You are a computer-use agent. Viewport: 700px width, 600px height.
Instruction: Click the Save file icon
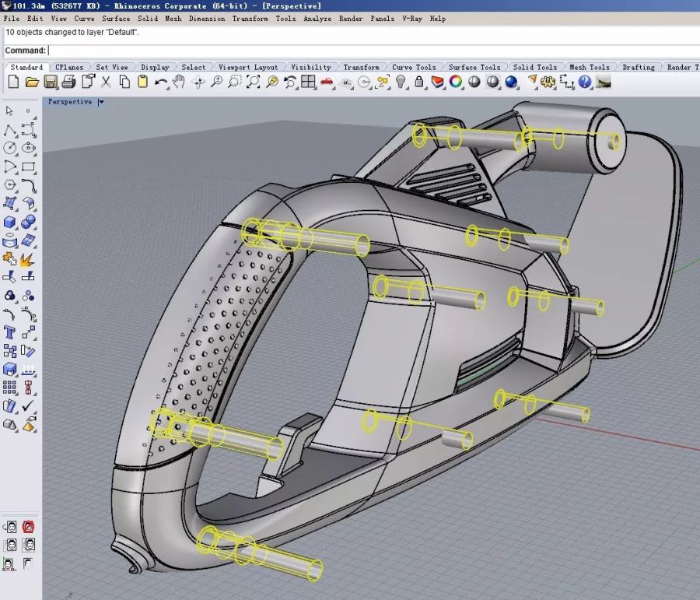(x=51, y=82)
